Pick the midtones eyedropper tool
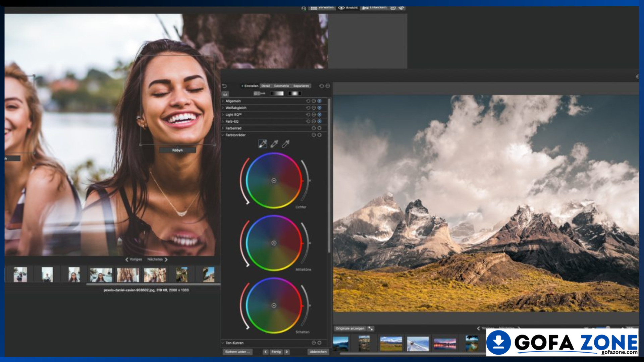Screen dimensions: 644x362 274,144
